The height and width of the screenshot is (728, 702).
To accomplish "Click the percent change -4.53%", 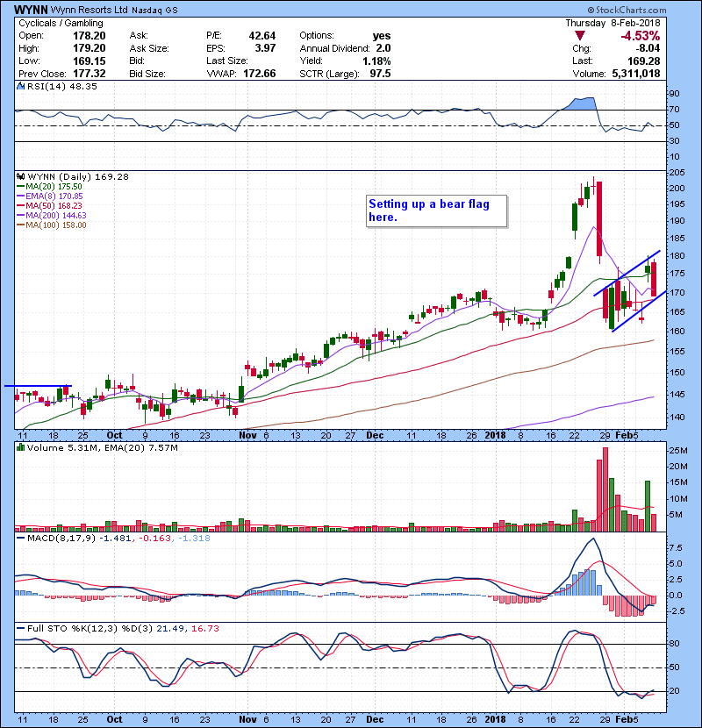I will pos(641,36).
